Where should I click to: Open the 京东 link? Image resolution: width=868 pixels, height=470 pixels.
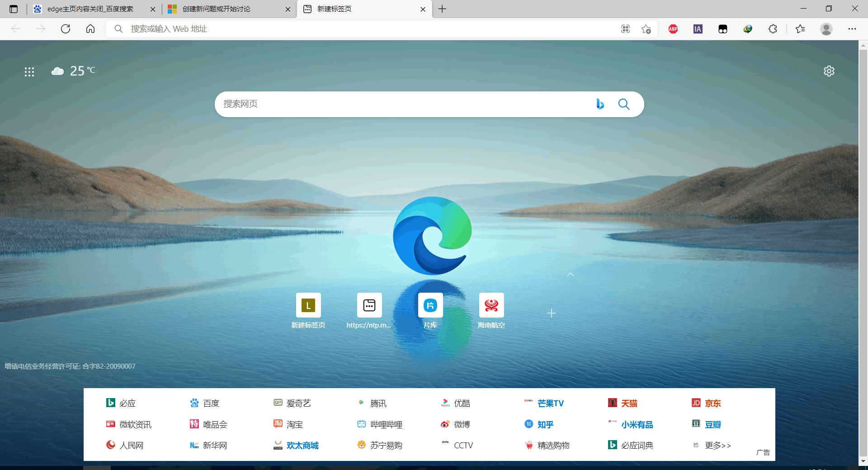pos(707,403)
